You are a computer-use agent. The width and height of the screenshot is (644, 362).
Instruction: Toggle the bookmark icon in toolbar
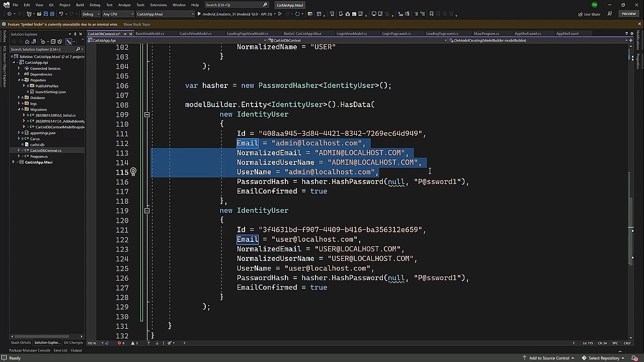click(x=432, y=14)
